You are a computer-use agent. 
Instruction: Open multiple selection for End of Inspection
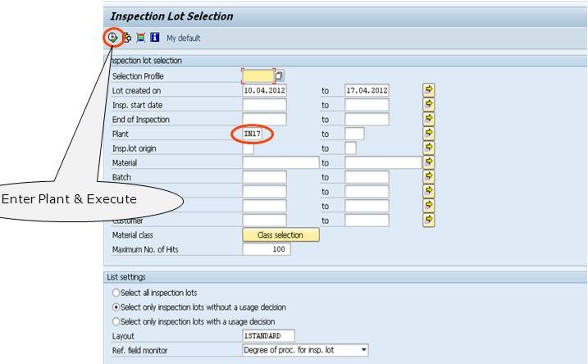(429, 119)
